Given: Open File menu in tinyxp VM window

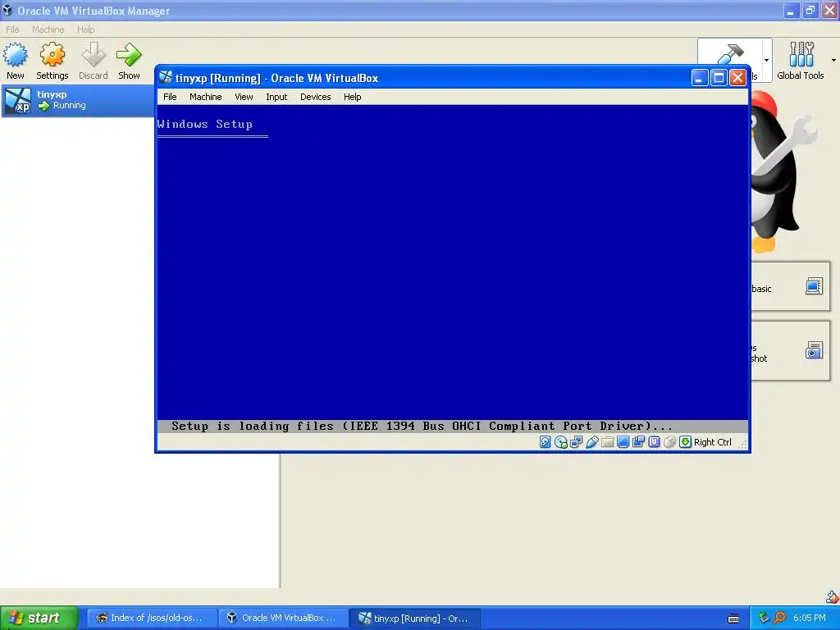Looking at the screenshot, I should pos(170,97).
